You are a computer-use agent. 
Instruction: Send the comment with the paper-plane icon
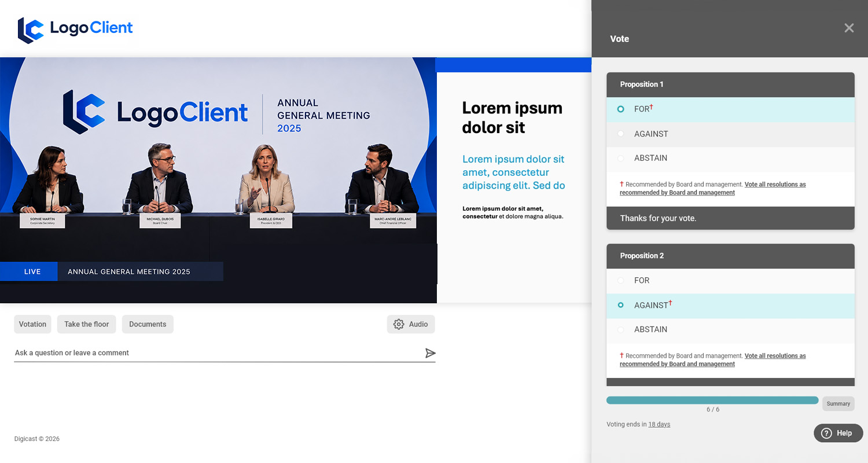430,353
